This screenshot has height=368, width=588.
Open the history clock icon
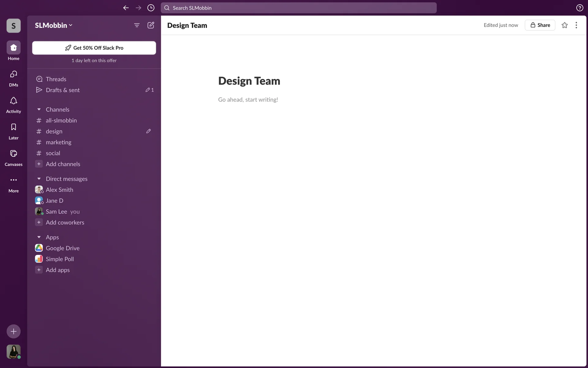tap(151, 8)
